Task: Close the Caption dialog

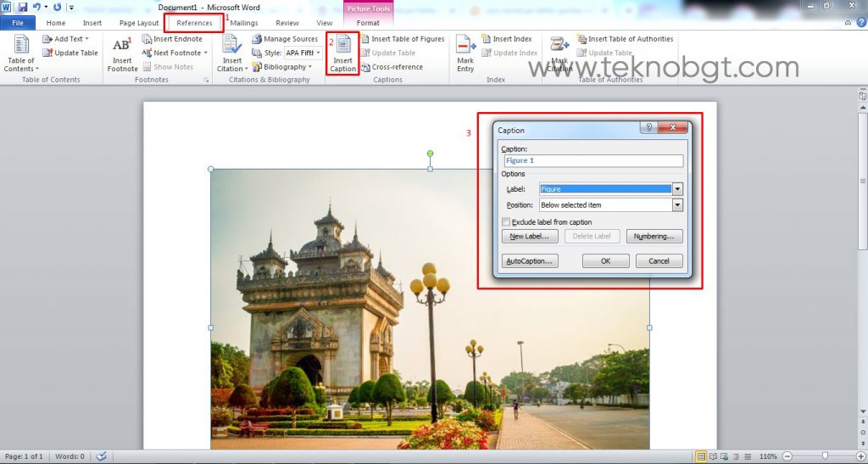Action: [x=672, y=127]
